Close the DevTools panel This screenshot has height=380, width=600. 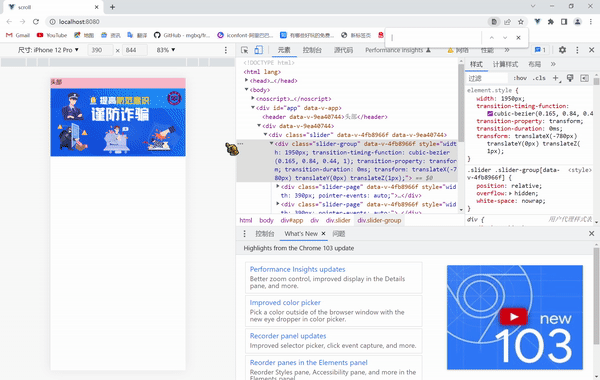coord(591,50)
